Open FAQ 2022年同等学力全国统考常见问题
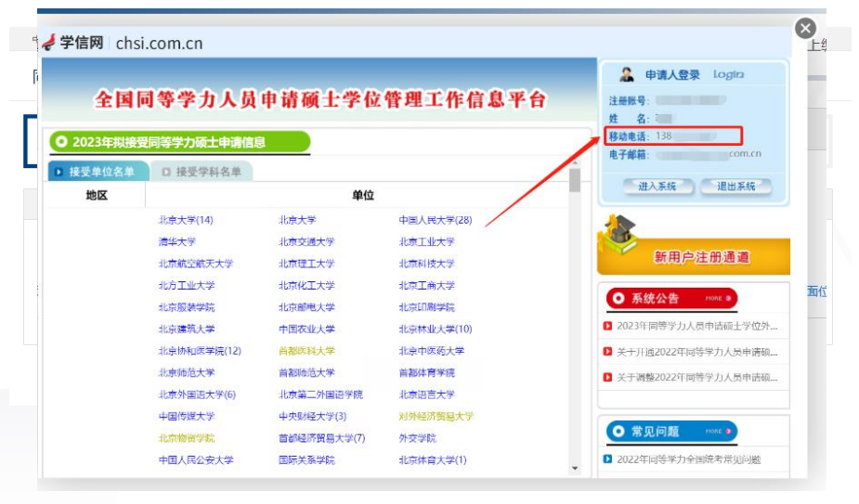This screenshot has height=504, width=859. point(689,459)
